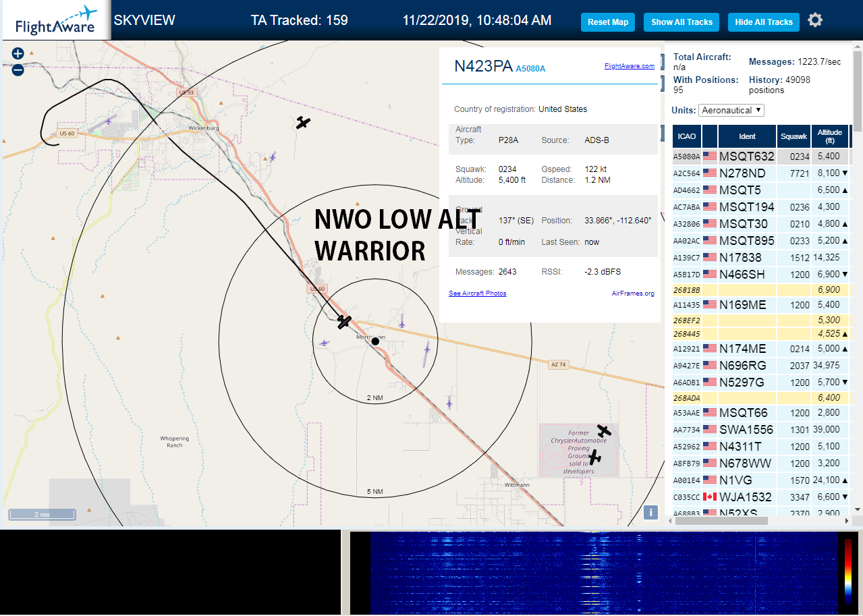Click the A5080A hex code link beside N423PA
Viewport: 863px width, 616px height.
coord(530,69)
